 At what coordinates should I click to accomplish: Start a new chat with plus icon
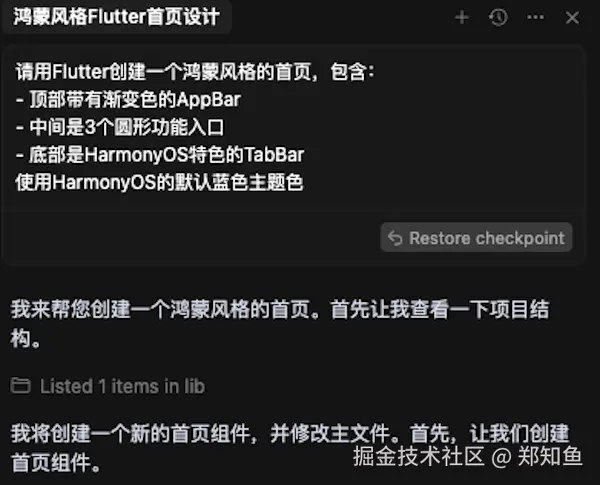click(462, 17)
